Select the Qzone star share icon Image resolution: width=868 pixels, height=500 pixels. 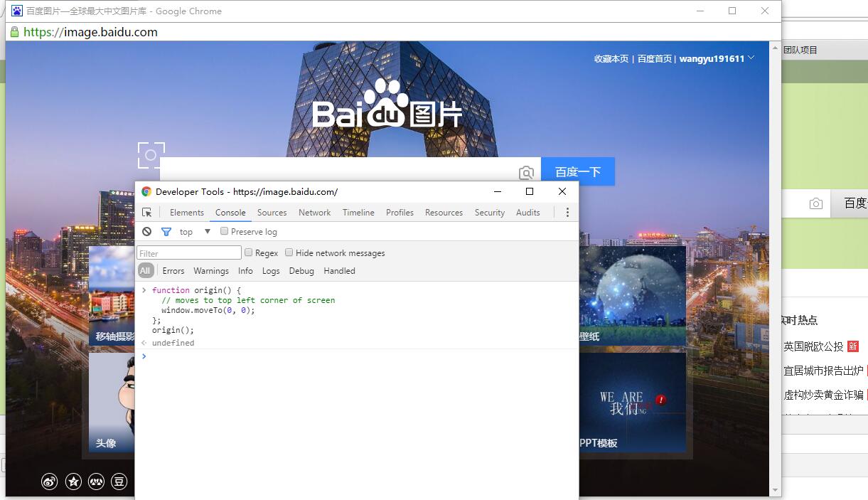[73, 482]
